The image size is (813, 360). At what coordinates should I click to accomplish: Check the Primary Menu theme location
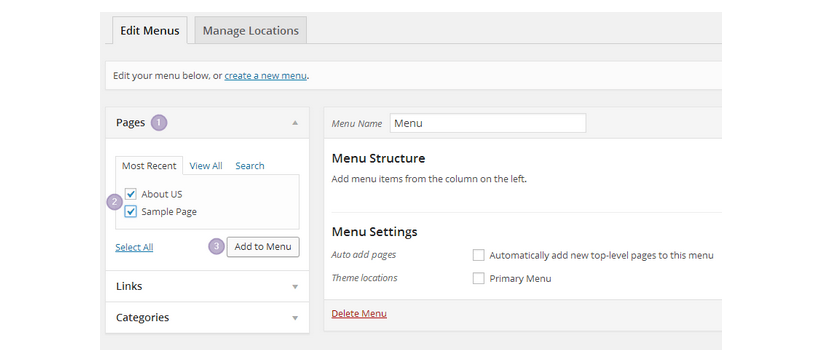[478, 279]
